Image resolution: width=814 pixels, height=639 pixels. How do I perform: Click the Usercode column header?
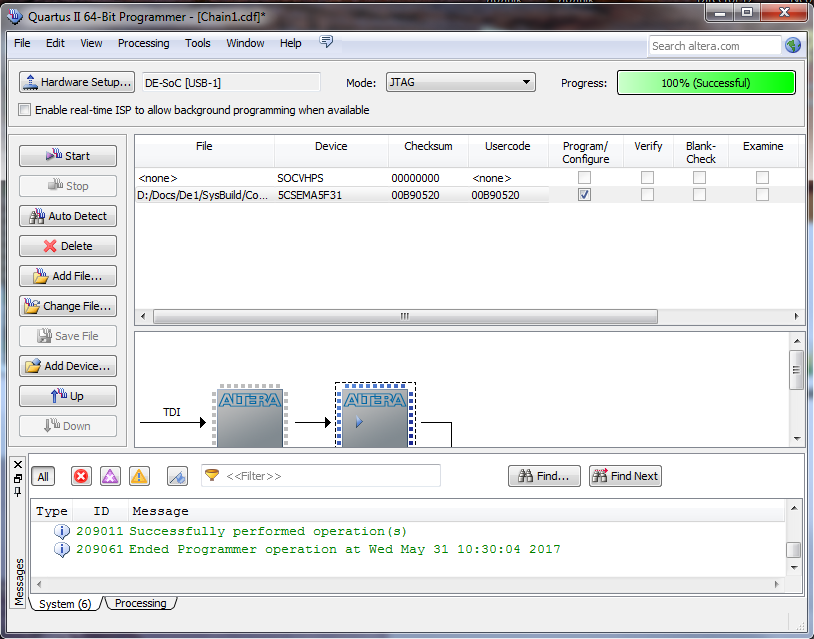508,152
